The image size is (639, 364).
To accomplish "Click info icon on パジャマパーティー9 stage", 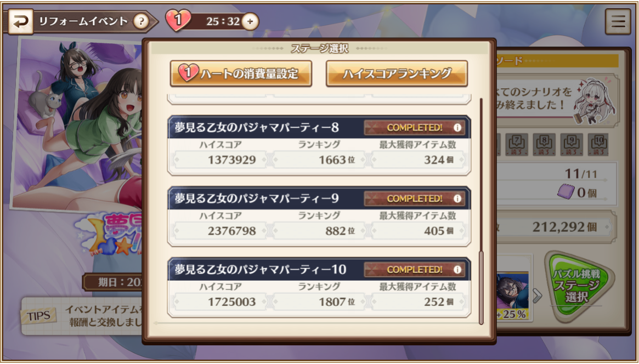I will point(457,198).
